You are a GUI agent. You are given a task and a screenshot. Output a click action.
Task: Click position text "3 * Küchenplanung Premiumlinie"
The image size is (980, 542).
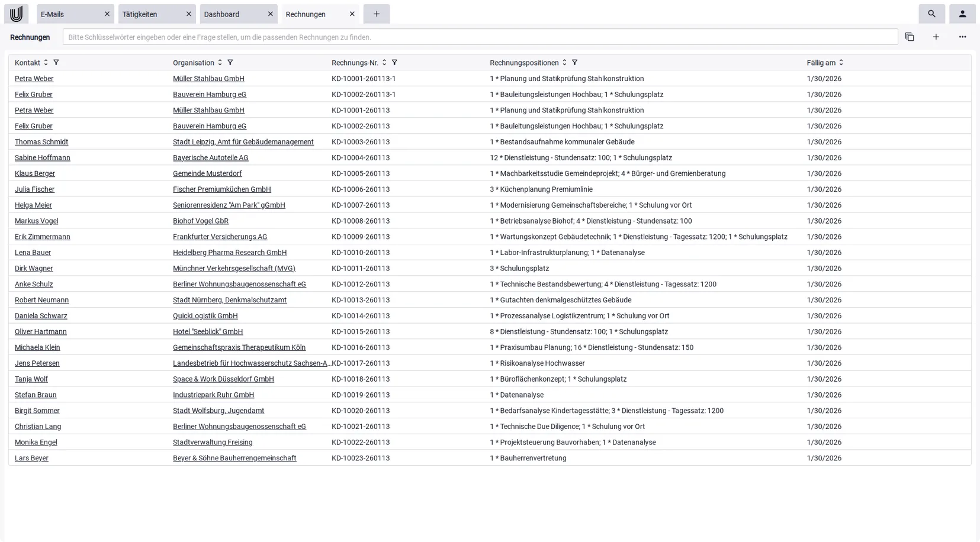click(541, 189)
